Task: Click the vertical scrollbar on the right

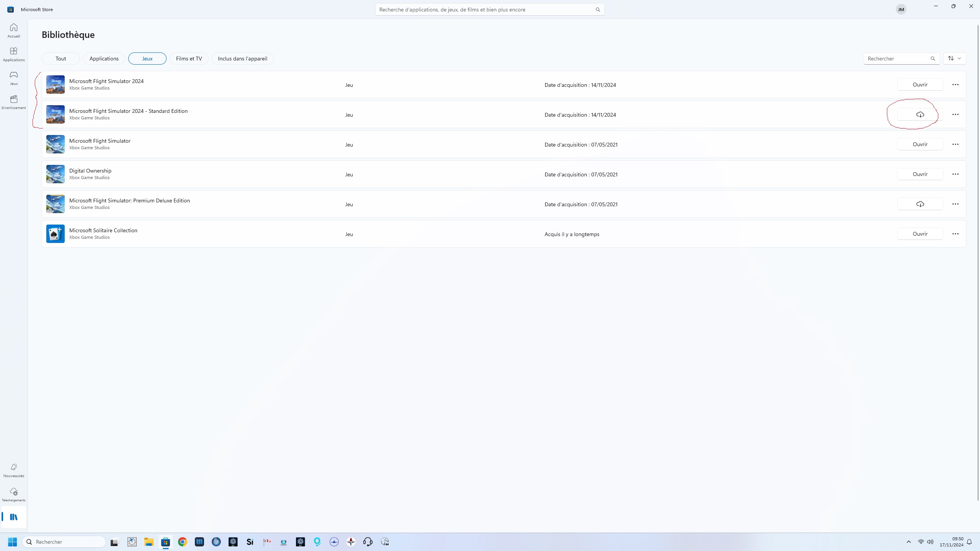Action: 978,262
